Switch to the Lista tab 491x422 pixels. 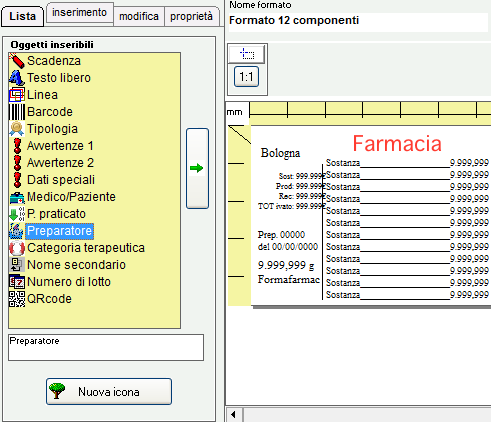tap(22, 16)
